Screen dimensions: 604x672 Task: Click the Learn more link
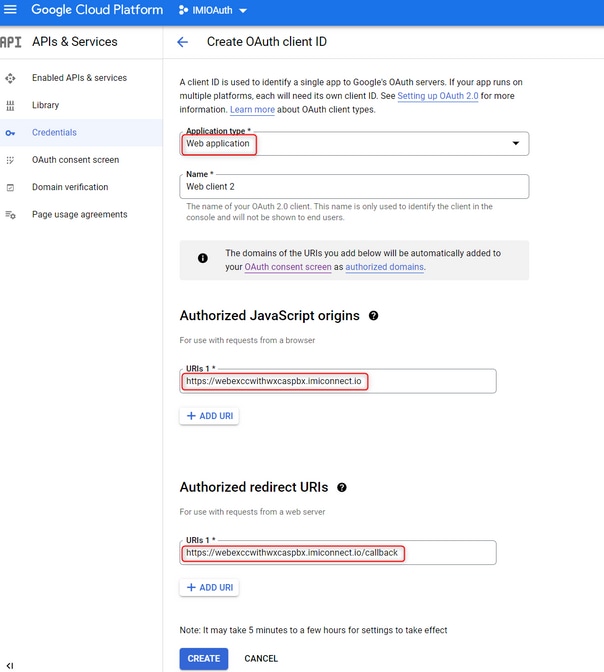point(252,110)
